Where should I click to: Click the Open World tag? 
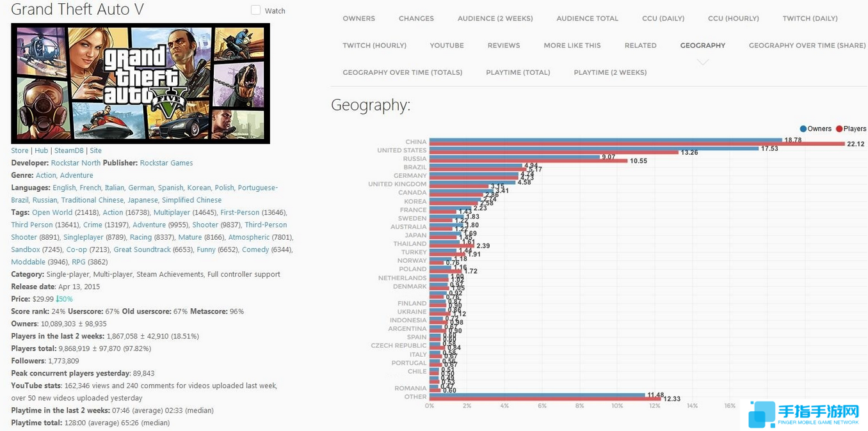coord(52,212)
